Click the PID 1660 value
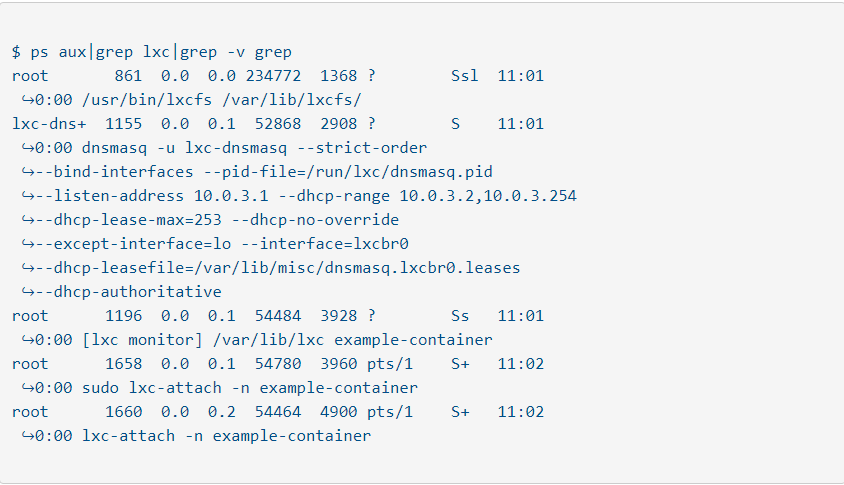 pos(123,412)
